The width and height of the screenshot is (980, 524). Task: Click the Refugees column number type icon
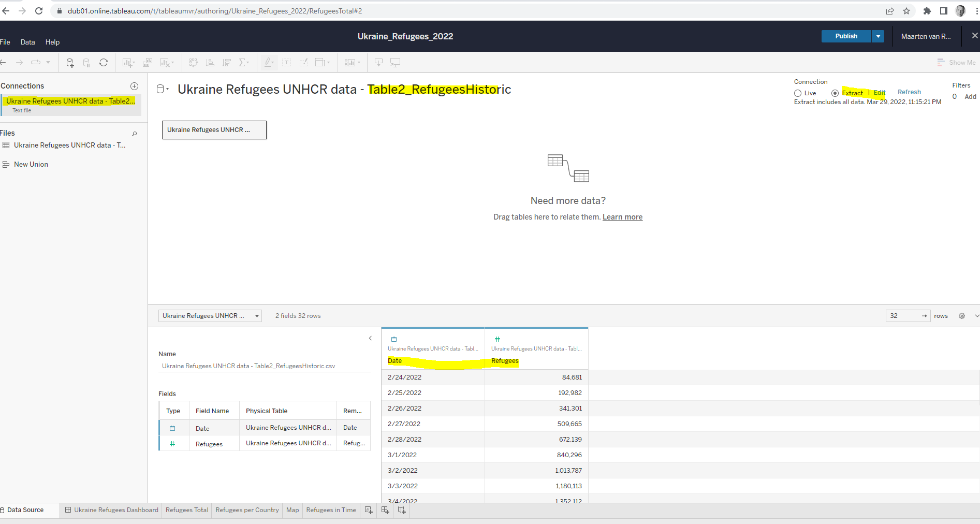[x=498, y=339]
